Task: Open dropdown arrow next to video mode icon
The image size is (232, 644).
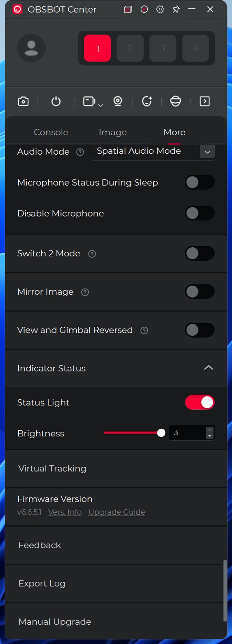Action: tap(101, 105)
